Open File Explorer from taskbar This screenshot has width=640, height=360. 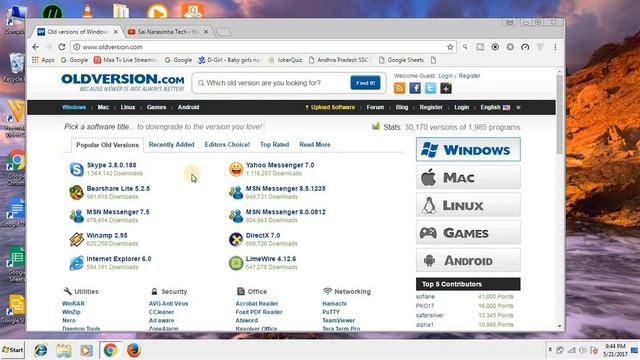coord(64,350)
